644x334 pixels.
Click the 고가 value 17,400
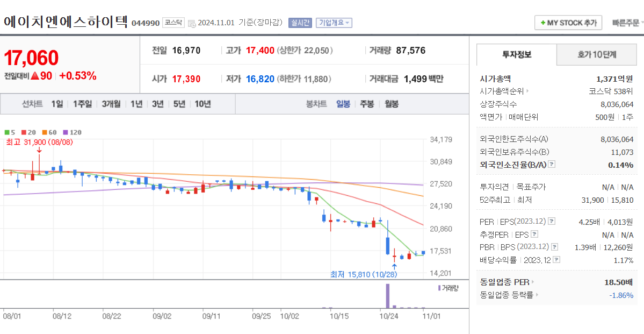point(260,51)
